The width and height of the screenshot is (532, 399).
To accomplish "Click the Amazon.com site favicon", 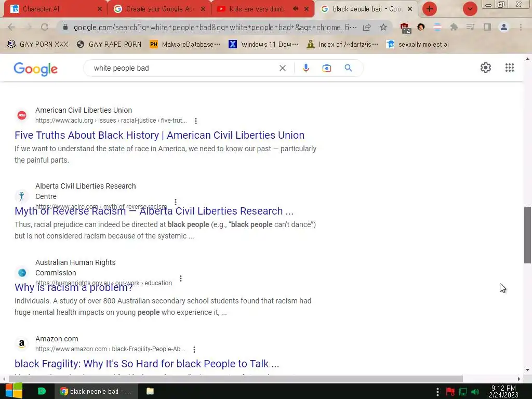I will (x=22, y=344).
